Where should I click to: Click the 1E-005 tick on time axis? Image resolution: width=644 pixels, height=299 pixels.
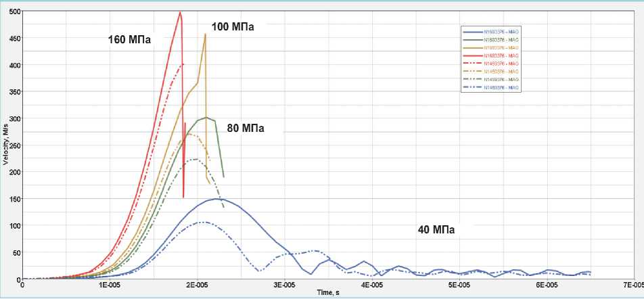point(110,284)
